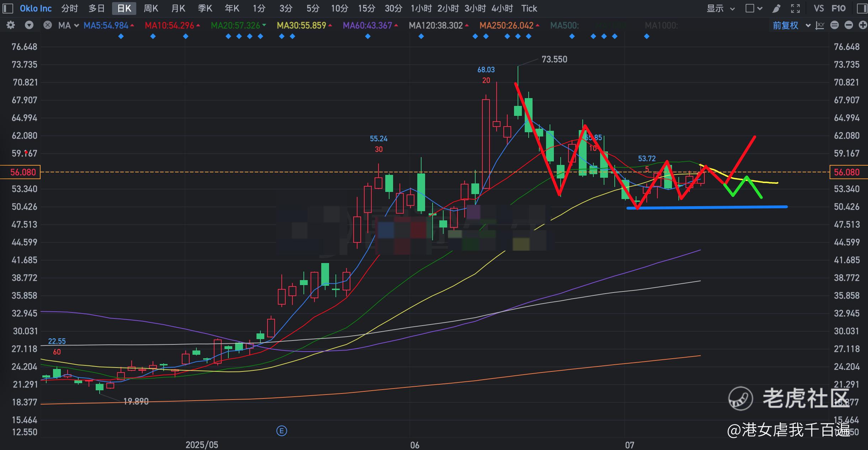The width and height of the screenshot is (868, 450).
Task: Toggle the dimmed MA1000 label
Action: tap(661, 25)
